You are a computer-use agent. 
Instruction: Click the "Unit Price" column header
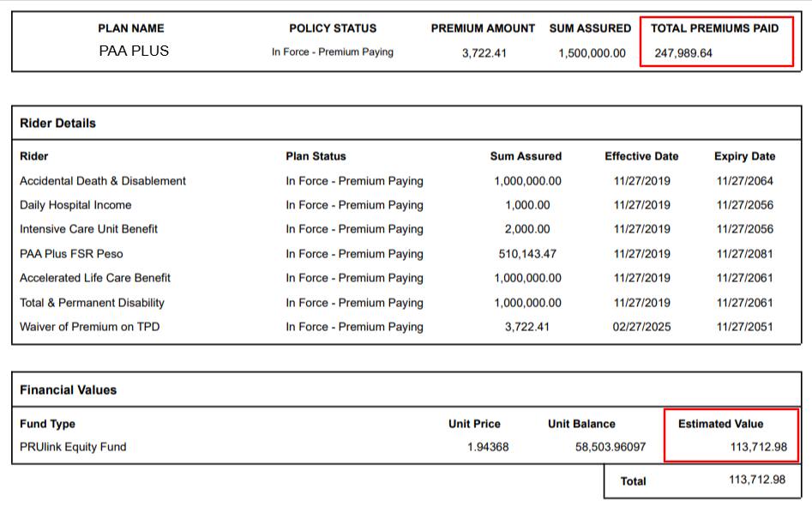tap(474, 424)
